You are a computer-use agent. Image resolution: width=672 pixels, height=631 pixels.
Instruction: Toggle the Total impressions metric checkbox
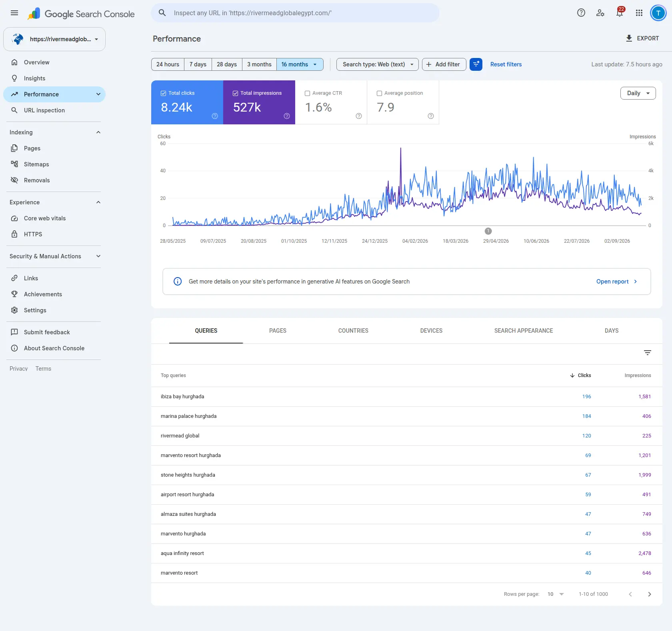235,93
